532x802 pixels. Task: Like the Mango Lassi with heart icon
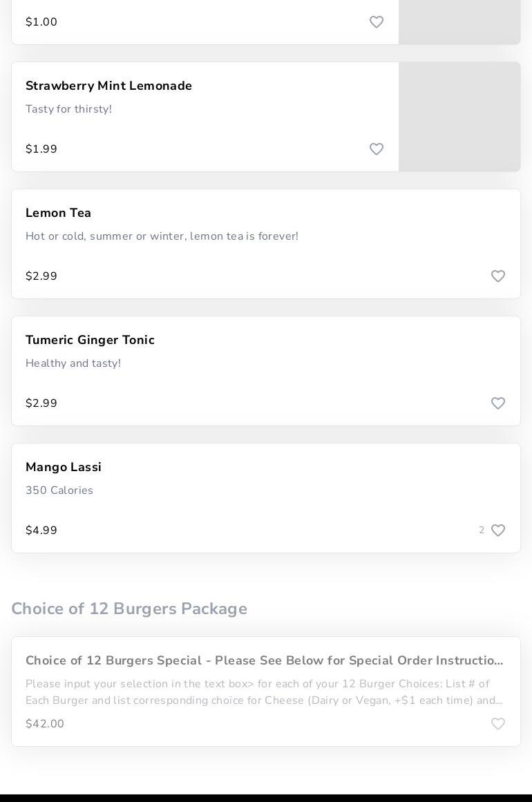[498, 531]
